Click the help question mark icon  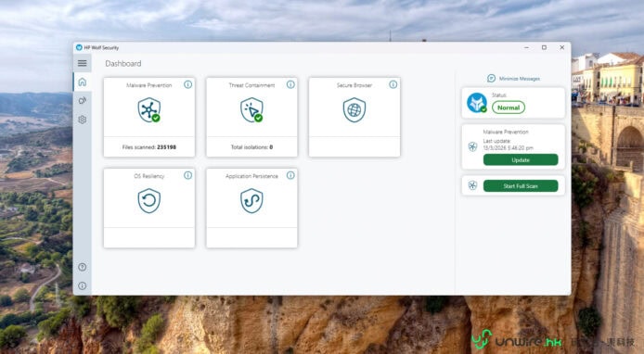pyautogui.click(x=83, y=267)
